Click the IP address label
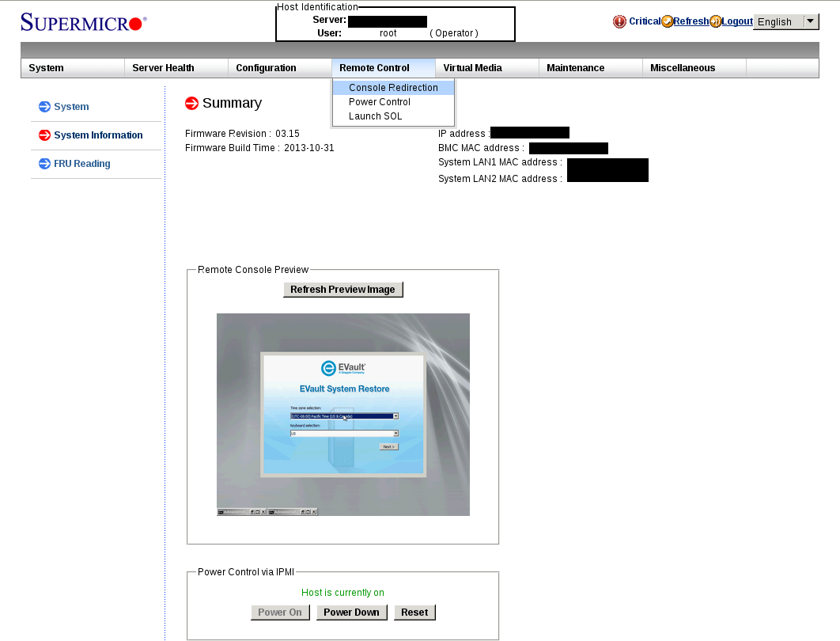The image size is (840, 641). coord(464,134)
